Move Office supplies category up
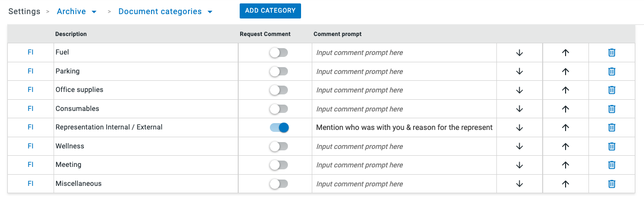Viewport: 644px width, 200px height. [566, 90]
